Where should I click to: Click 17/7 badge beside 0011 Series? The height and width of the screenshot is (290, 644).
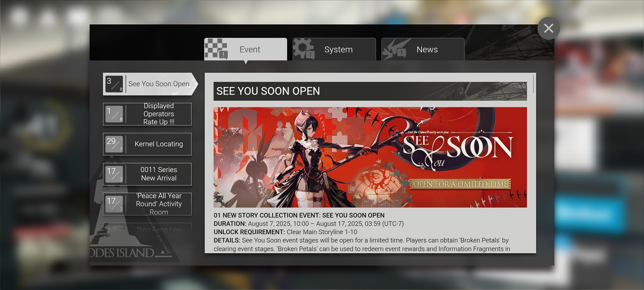pos(114,174)
